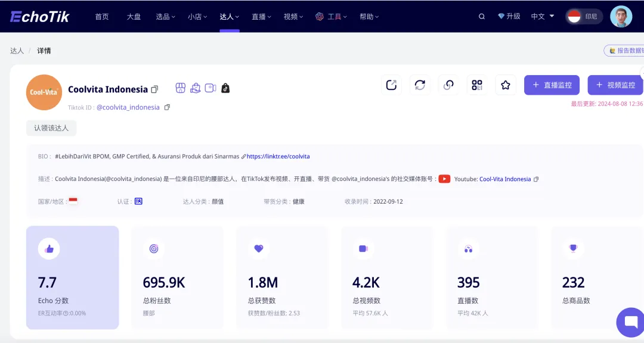This screenshot has height=343, width=644.
Task: Click the search magnifier icon in navbar
Action: point(482,17)
